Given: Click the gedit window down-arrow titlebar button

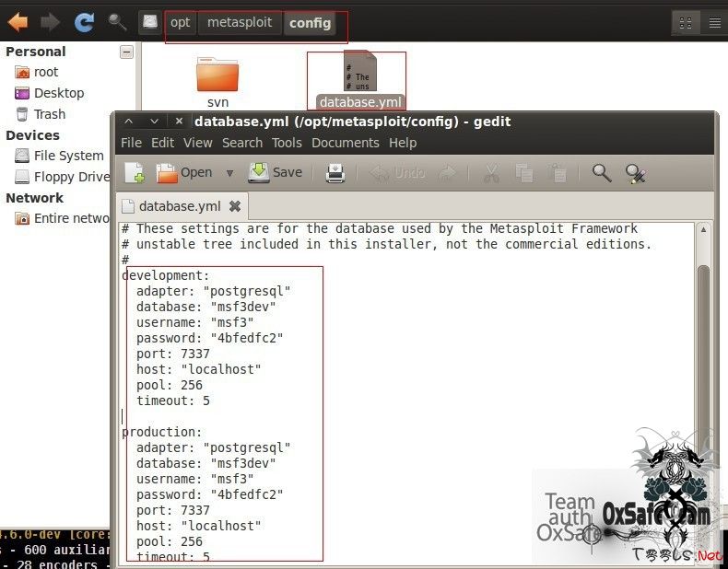Looking at the screenshot, I should [154, 122].
